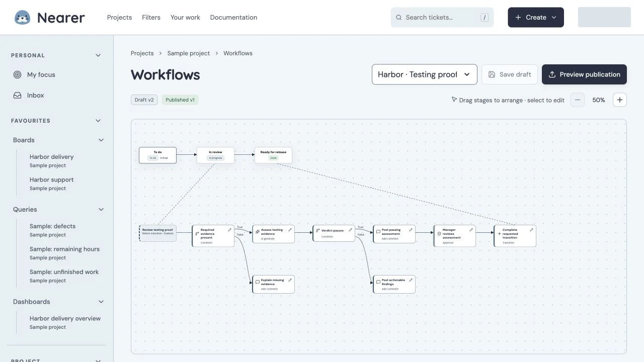Open the Harbor · Testing proof workflow dropdown

tap(424, 74)
